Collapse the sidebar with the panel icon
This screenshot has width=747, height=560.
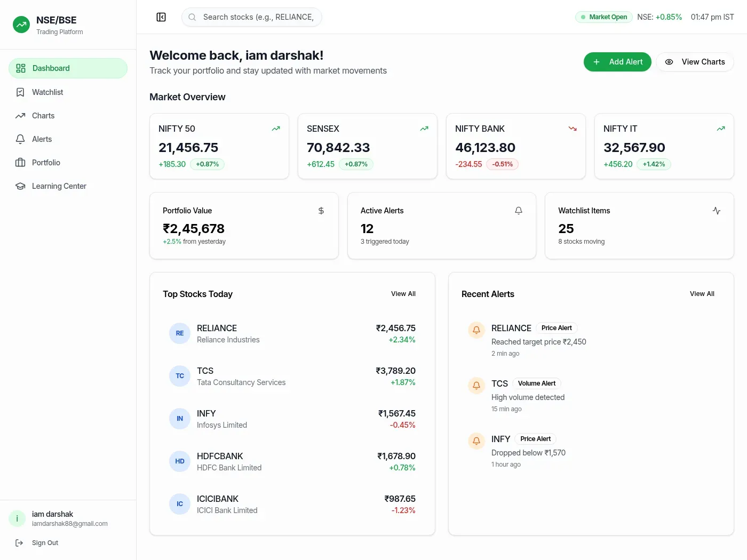point(161,17)
